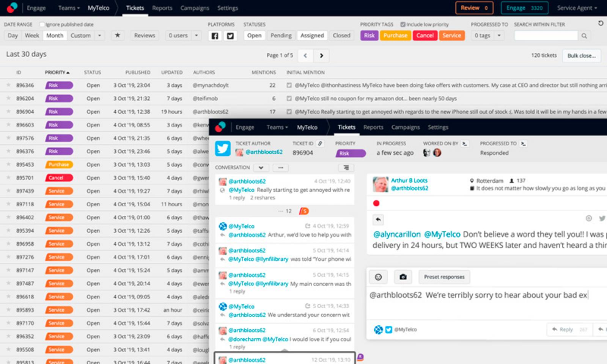Go to the previous tickets page
This screenshot has height=364, width=607.
click(x=305, y=55)
